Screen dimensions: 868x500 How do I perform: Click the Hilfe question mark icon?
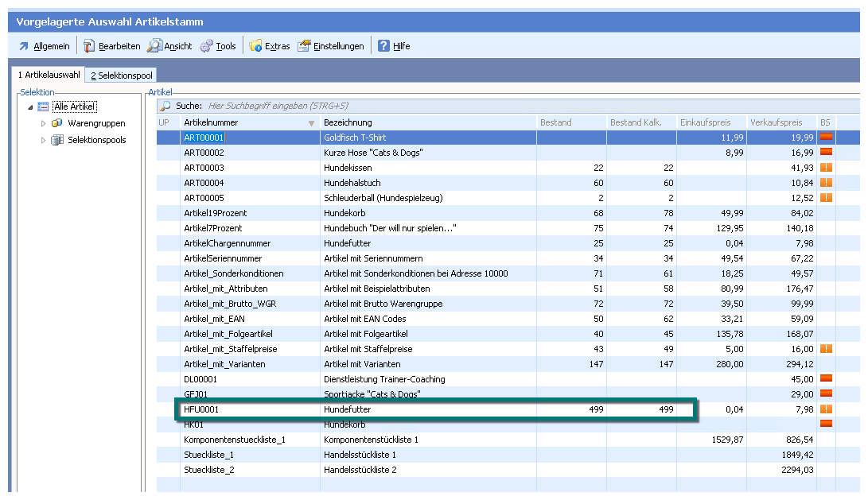pyautogui.click(x=383, y=46)
